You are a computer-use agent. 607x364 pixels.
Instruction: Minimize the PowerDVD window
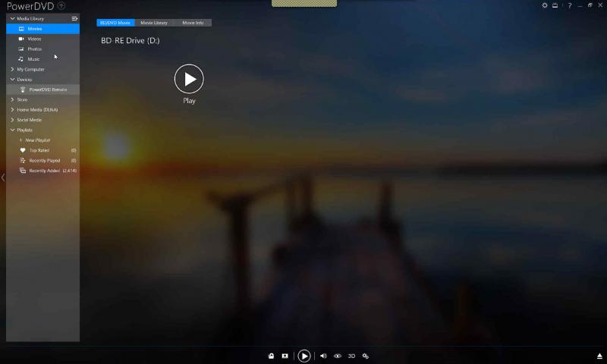click(580, 6)
